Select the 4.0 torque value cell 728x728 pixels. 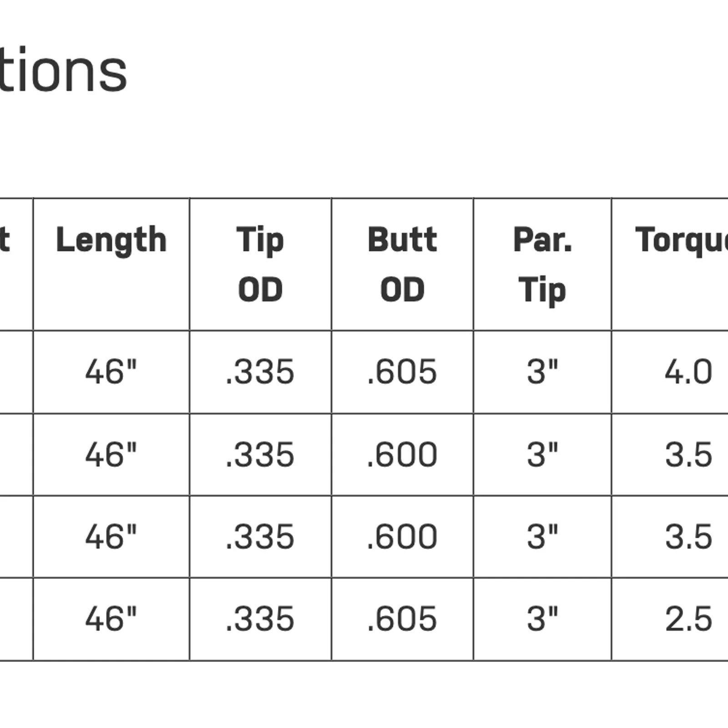coord(670,372)
